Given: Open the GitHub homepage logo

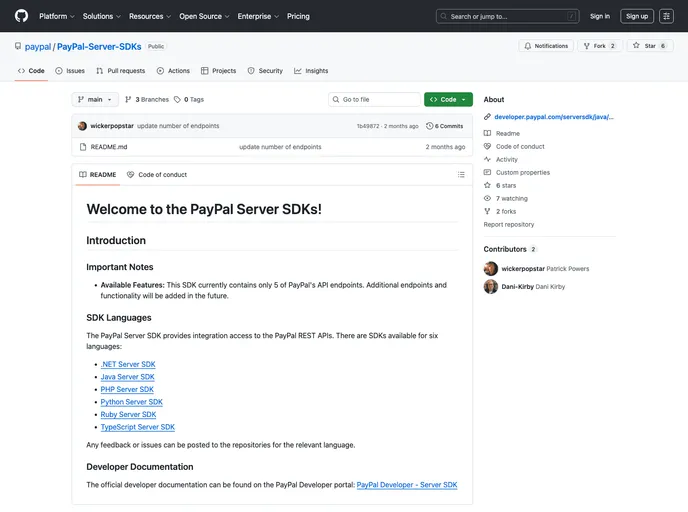Looking at the screenshot, I should 21,16.
